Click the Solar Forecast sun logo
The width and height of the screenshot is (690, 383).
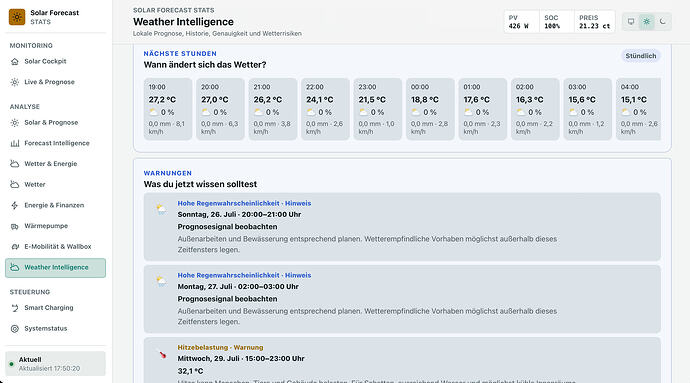[x=17, y=17]
